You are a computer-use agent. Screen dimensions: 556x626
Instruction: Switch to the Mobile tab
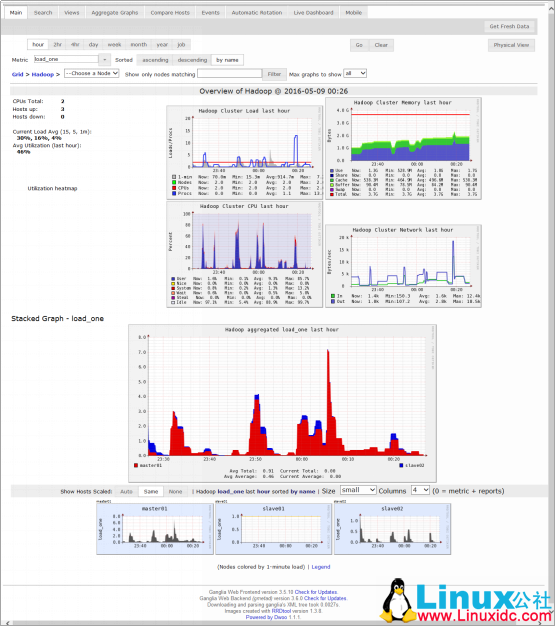(354, 13)
